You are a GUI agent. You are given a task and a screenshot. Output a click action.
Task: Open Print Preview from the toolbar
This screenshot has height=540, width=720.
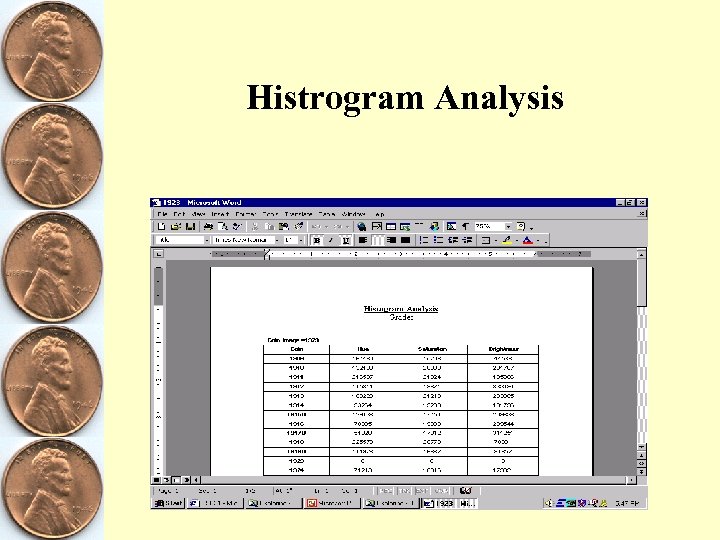[223, 226]
